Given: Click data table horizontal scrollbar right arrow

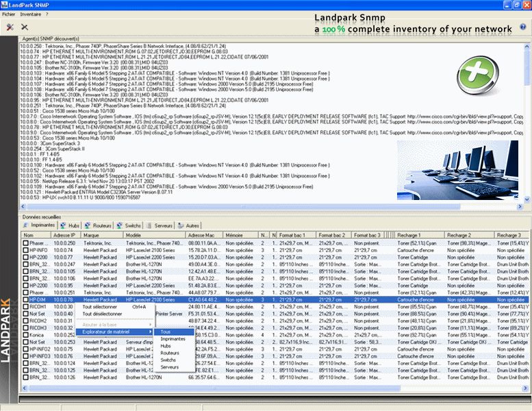Looking at the screenshot, I should click(x=525, y=388).
